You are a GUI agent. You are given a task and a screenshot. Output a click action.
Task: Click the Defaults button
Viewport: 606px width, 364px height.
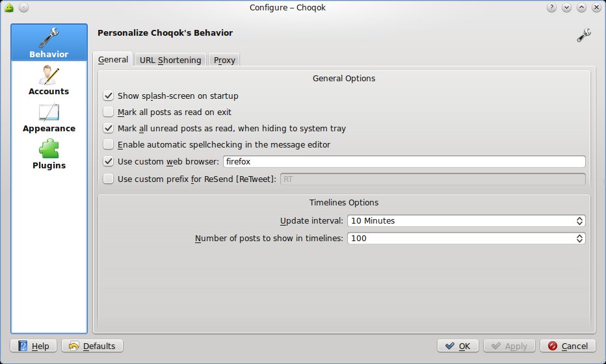coord(92,346)
